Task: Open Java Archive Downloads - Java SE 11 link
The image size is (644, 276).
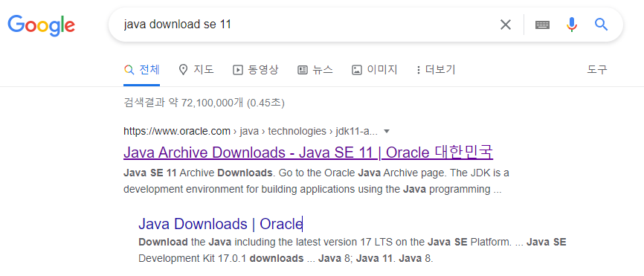Action: pyautogui.click(x=308, y=153)
